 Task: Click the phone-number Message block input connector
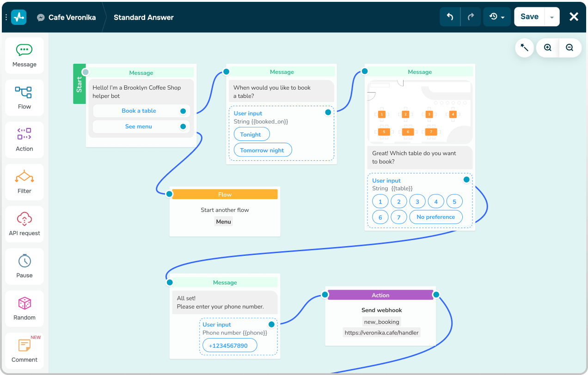[x=170, y=282]
